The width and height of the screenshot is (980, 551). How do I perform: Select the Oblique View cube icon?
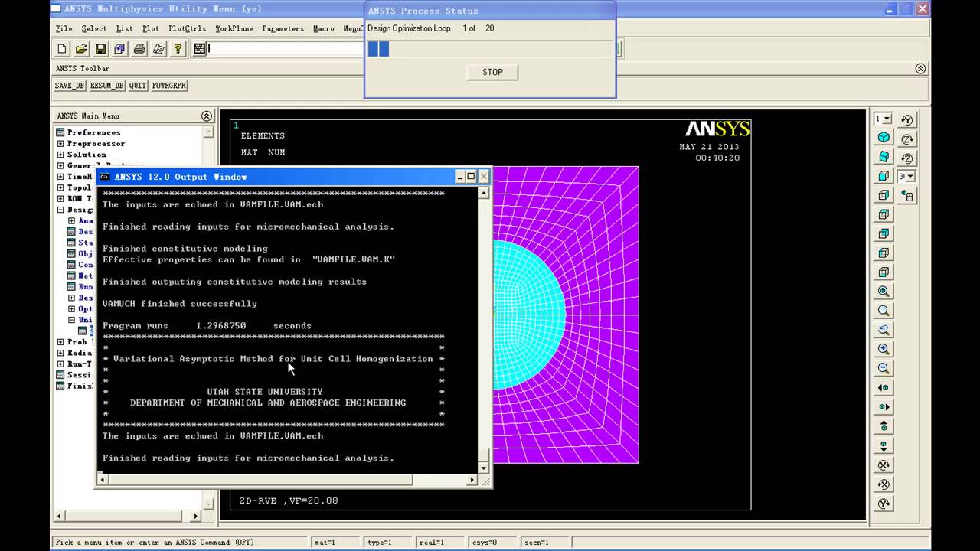(x=884, y=157)
